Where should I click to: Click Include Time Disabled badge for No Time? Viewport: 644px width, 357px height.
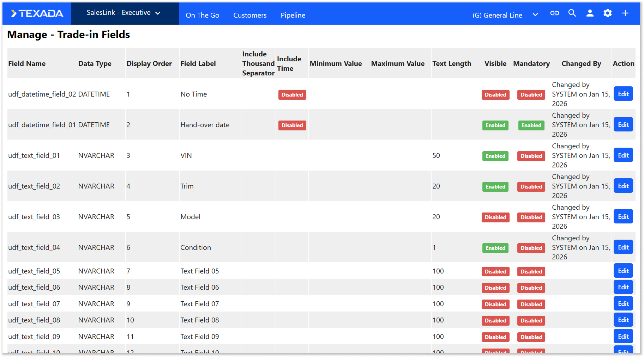[x=292, y=95]
